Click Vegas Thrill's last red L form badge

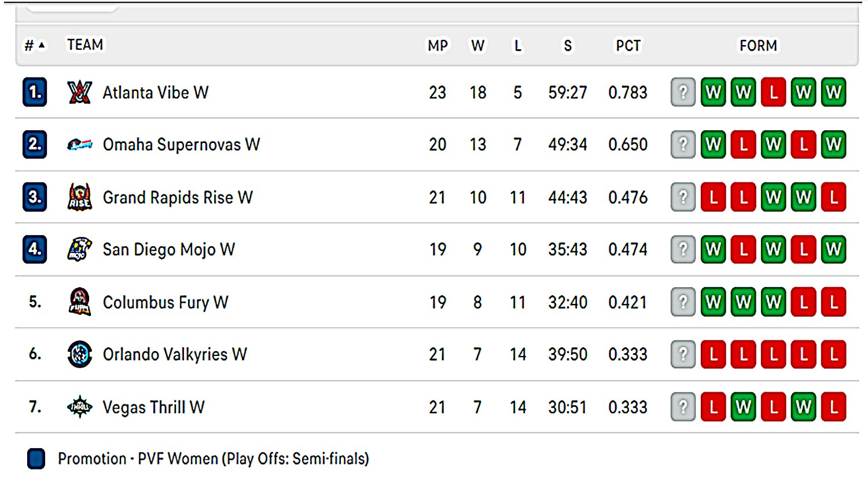[833, 407]
